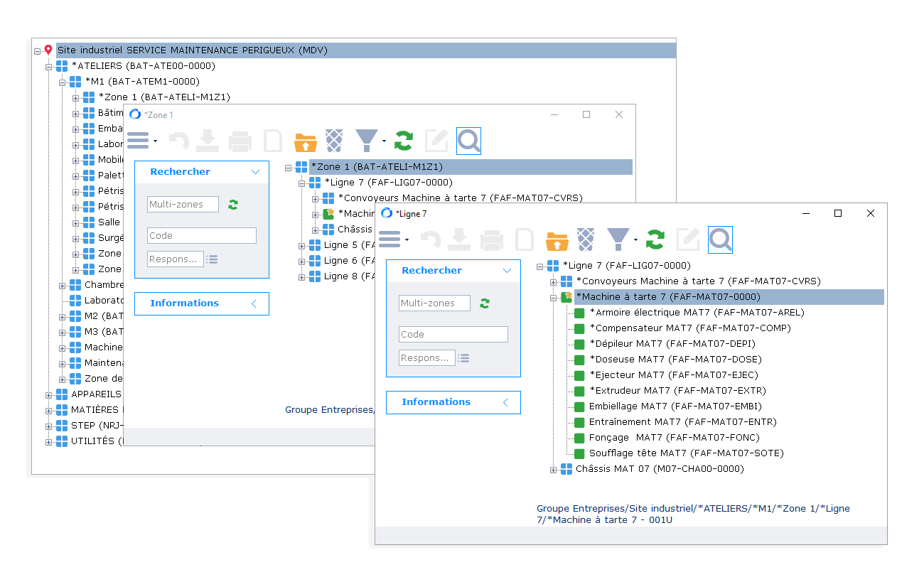
Task: Expand Châssis MAT 07 node in Ligne 7 tree
Action: point(554,470)
